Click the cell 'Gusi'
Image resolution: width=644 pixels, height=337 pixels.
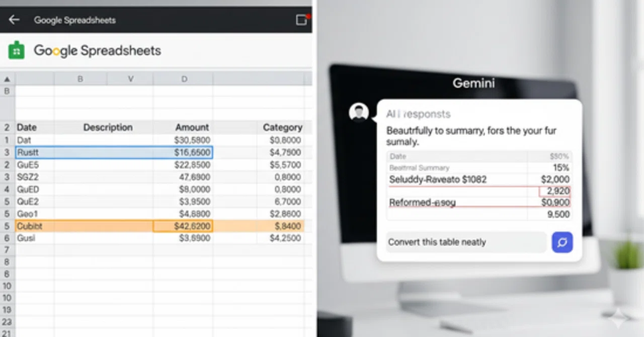tap(35, 238)
